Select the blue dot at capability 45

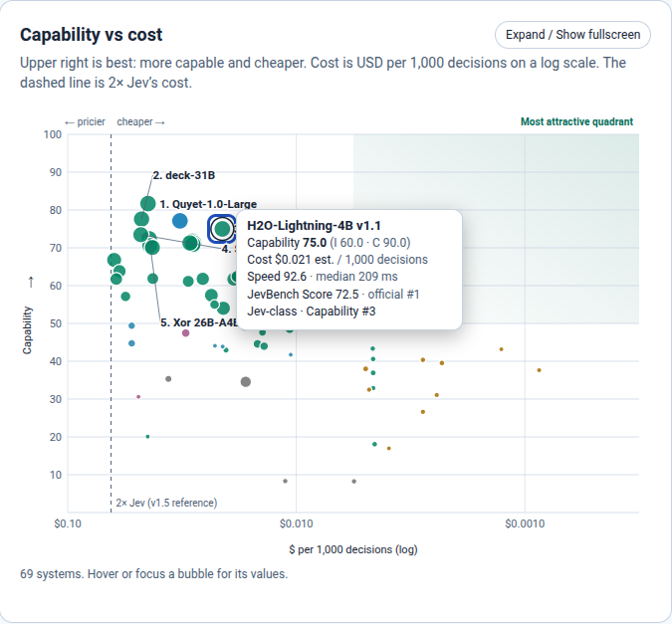(x=131, y=343)
